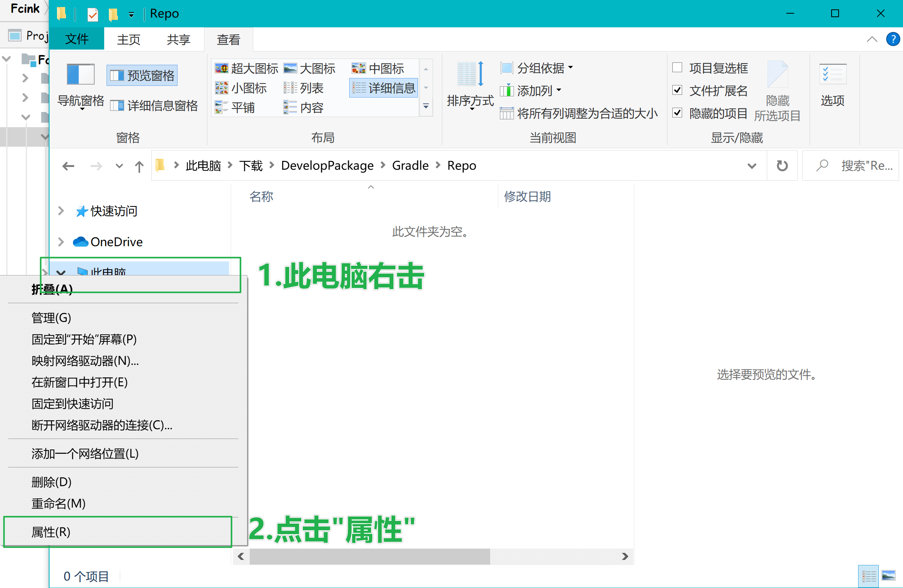Expand Quick access (快速访问) tree node
The width and height of the screenshot is (903, 588).
pyautogui.click(x=61, y=211)
